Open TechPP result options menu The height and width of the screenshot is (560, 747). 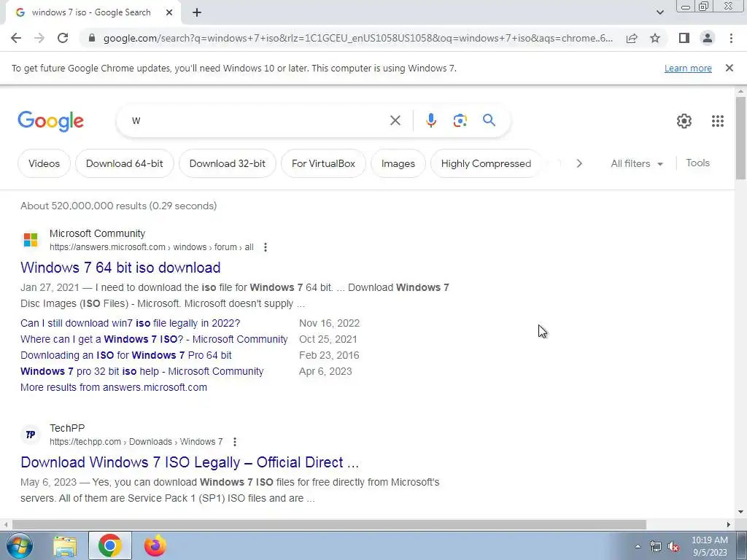[234, 442]
